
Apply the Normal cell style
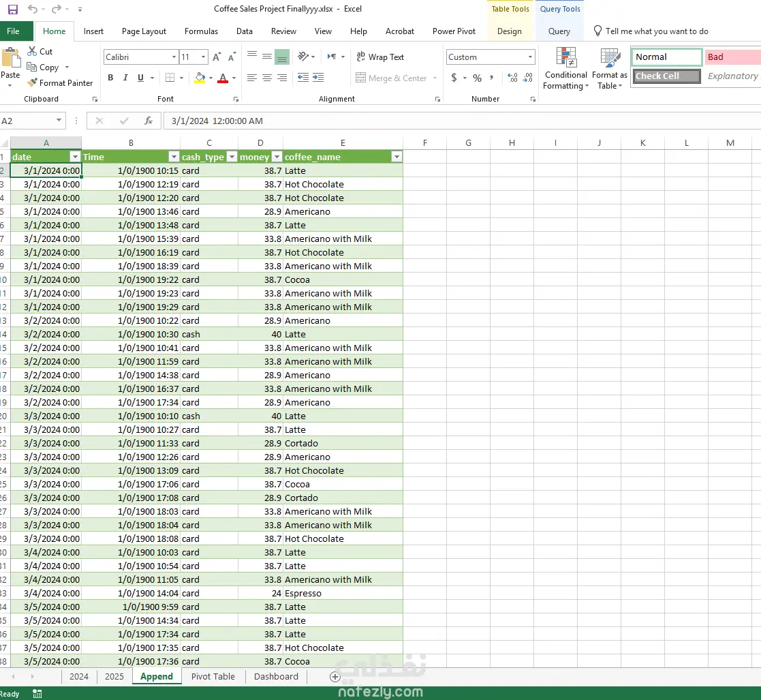(x=667, y=57)
